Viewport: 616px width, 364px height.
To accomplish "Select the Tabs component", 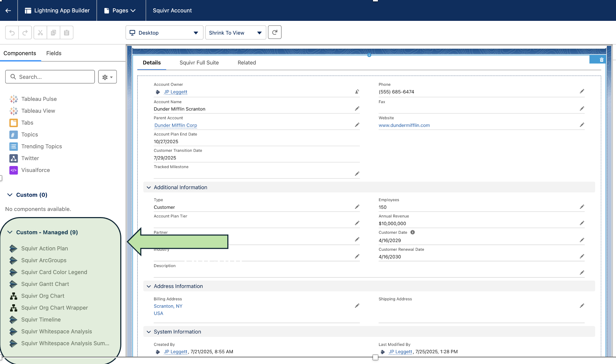I will pos(27,123).
